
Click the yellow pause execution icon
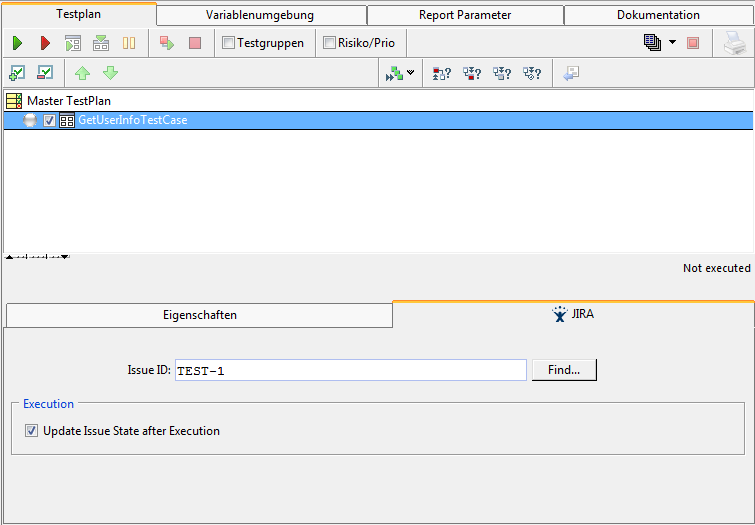pos(129,43)
